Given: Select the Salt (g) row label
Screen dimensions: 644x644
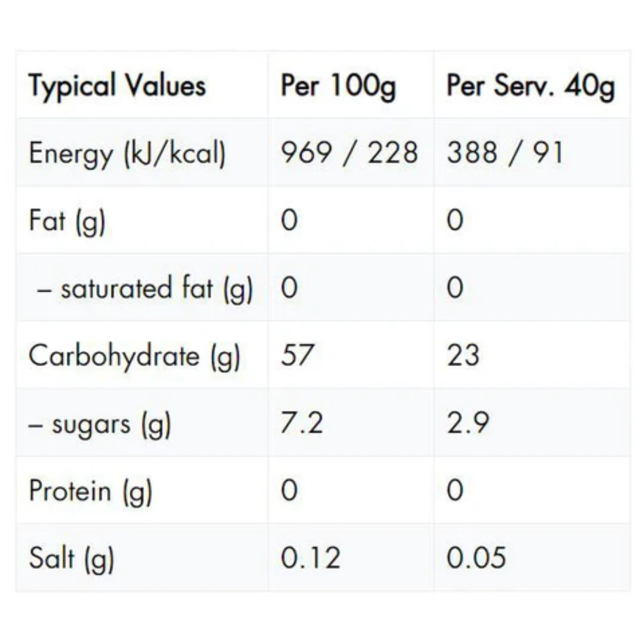Looking at the screenshot, I should [x=72, y=558].
